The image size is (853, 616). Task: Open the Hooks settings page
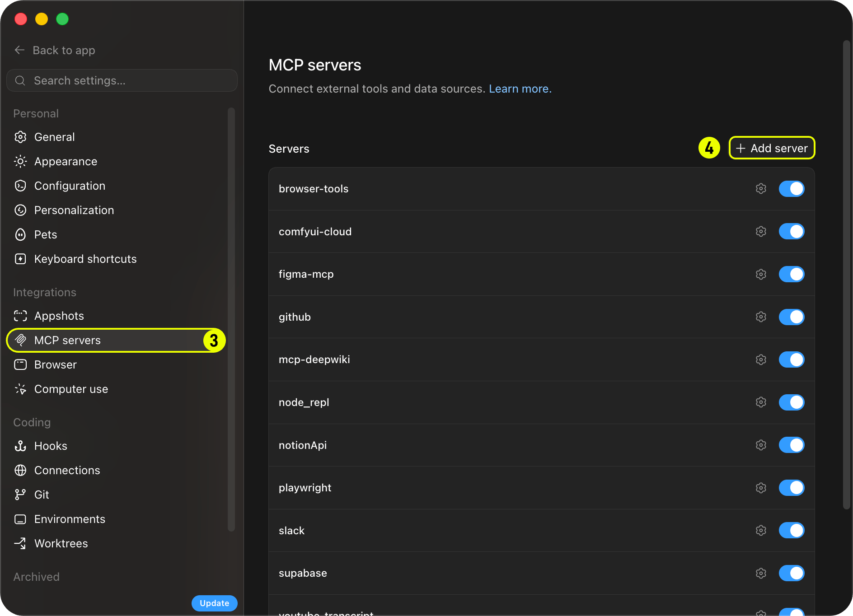point(117,446)
